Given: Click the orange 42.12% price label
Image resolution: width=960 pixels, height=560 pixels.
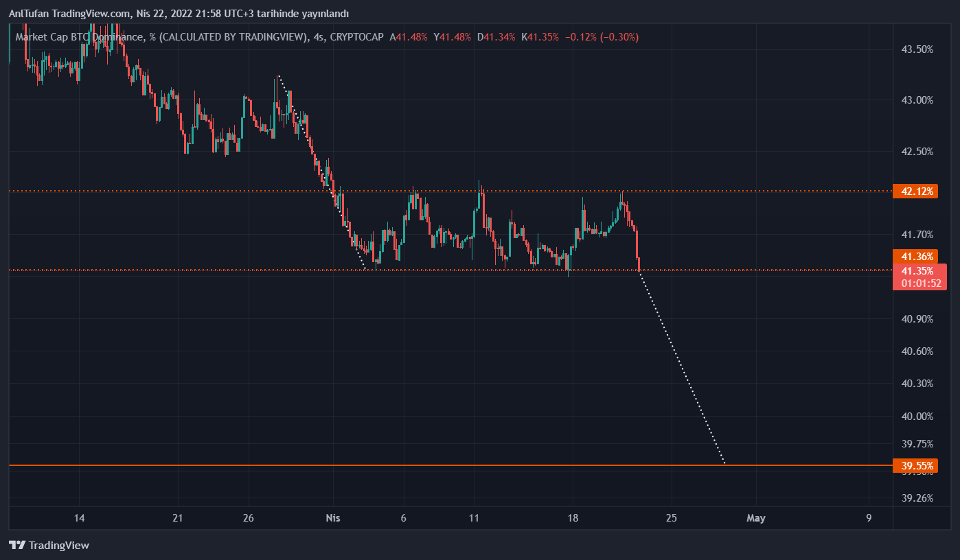Looking at the screenshot, I should 915,191.
